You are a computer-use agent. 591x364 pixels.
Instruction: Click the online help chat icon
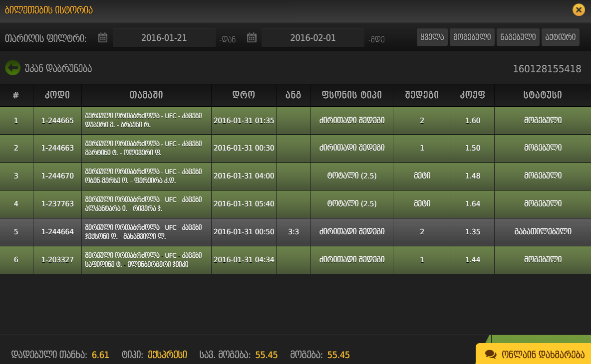click(490, 354)
